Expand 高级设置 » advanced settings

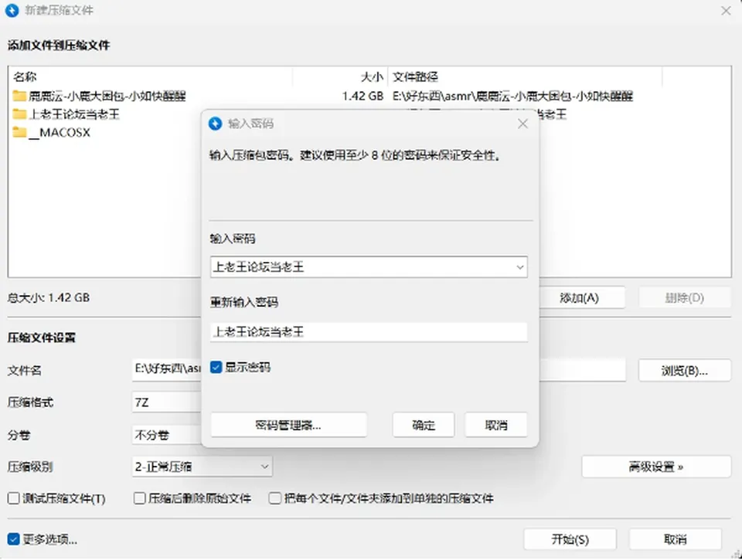coord(656,467)
